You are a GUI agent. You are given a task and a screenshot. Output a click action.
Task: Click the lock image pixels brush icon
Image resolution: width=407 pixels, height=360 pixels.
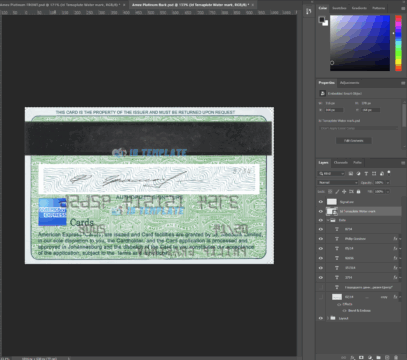tap(337, 192)
